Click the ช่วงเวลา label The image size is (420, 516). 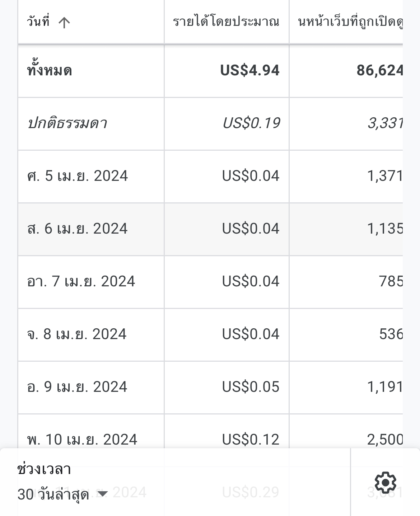click(44, 469)
